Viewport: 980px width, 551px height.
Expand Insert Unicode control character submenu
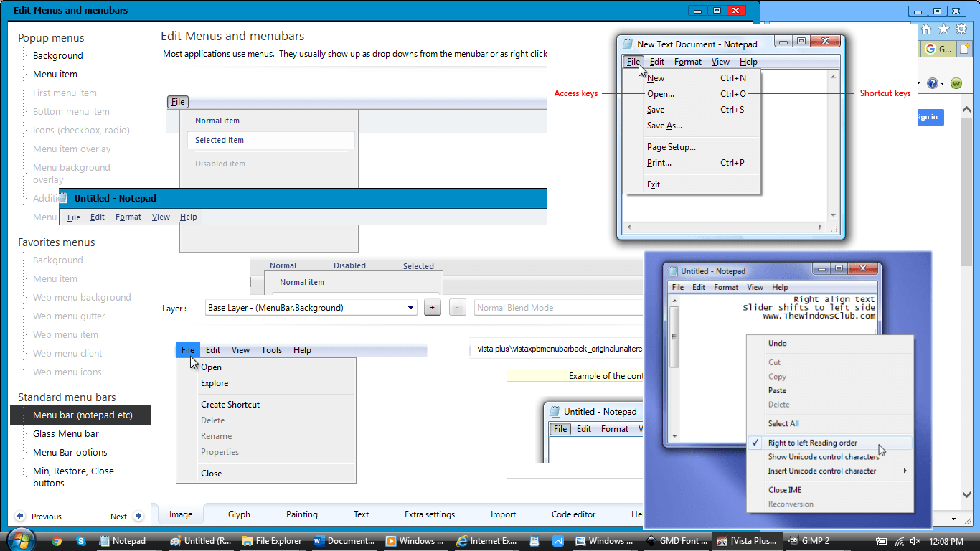[x=905, y=471]
